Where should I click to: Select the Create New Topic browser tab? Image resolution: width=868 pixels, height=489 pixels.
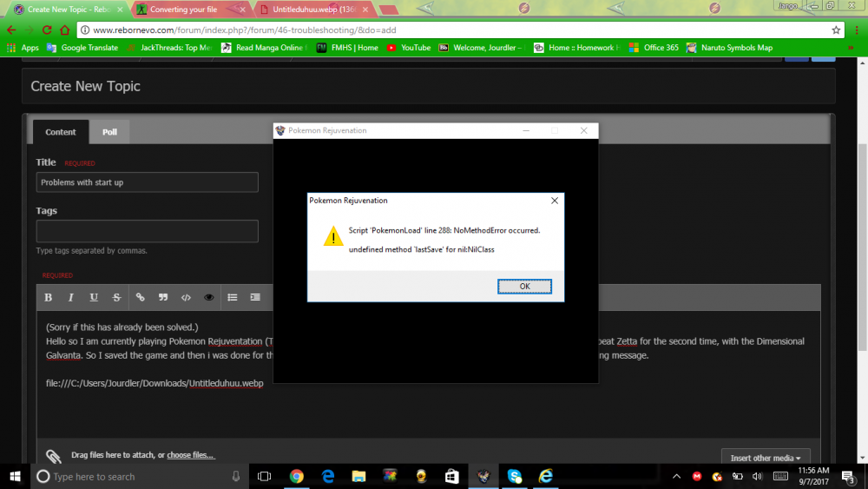point(67,10)
